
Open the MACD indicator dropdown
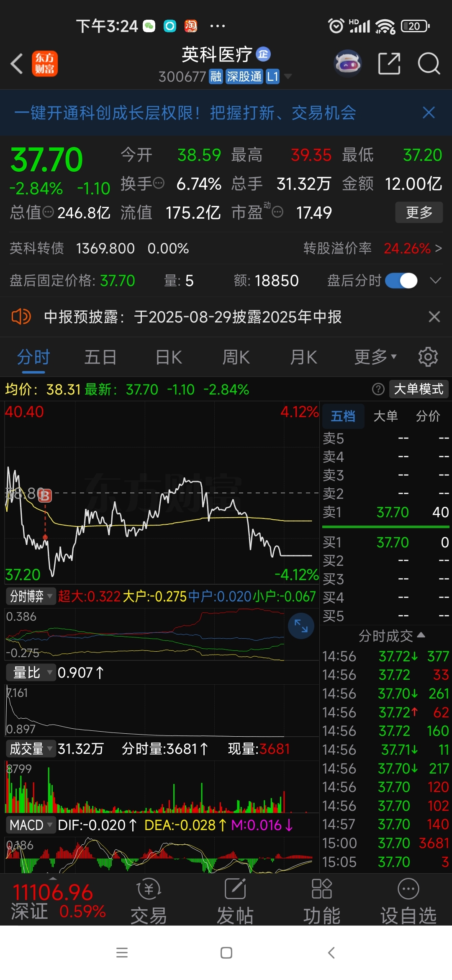pos(31,825)
